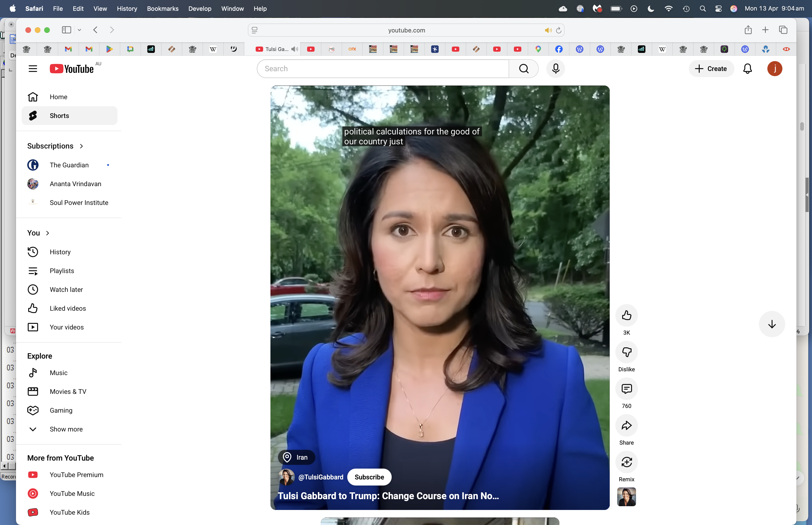Image resolution: width=812 pixels, height=525 pixels.
Task: Click the voice search microphone icon
Action: coord(555,69)
